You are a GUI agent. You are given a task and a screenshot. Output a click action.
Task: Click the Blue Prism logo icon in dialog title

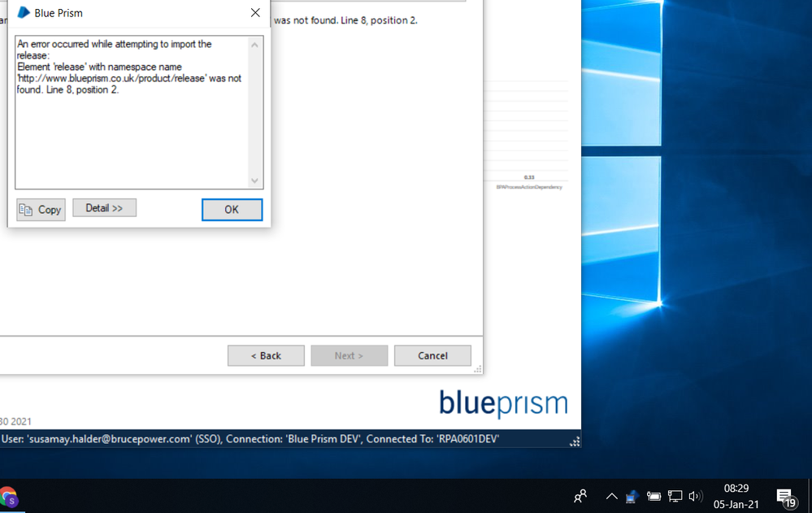(x=24, y=12)
